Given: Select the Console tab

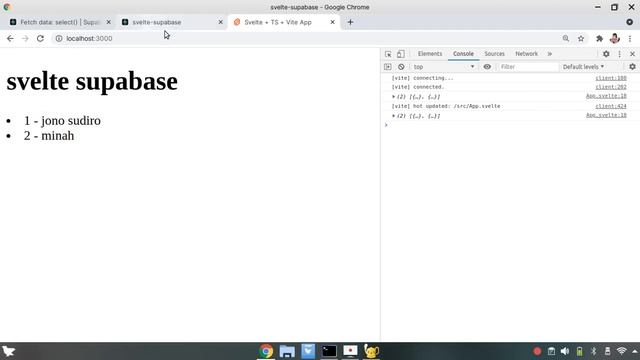Looking at the screenshot, I should coord(463,54).
